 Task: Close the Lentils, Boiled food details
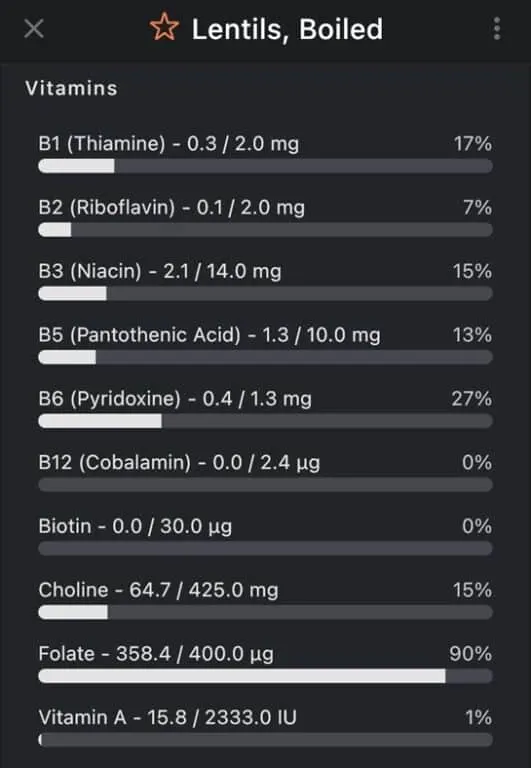[34, 28]
